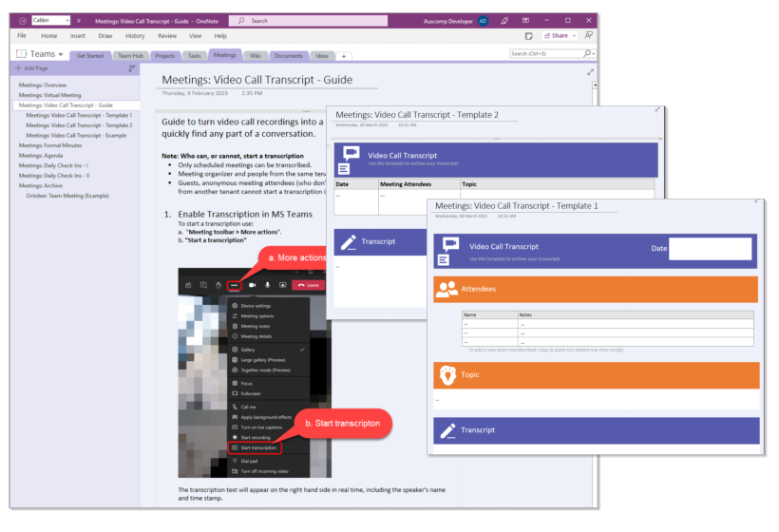This screenshot has height=532, width=779.
Task: Open the View ribbon tab
Action: pos(196,36)
